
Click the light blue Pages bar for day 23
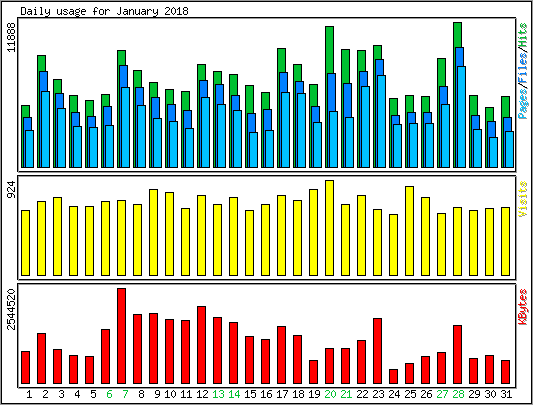(x=381, y=121)
